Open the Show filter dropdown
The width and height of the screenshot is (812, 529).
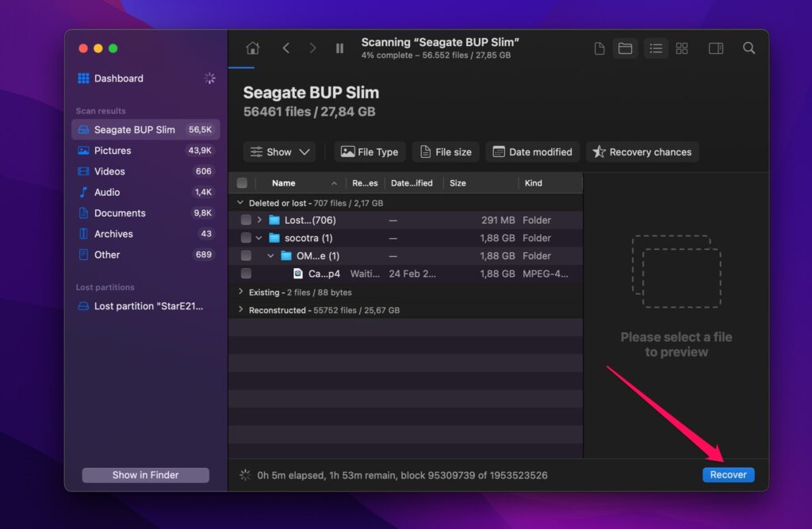click(x=280, y=151)
